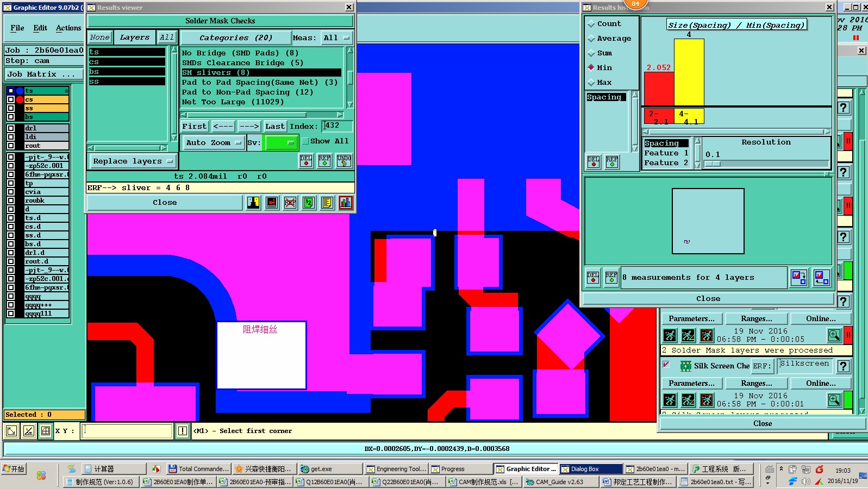Click red-framed runner icon in Solder Mask row
The image size is (868, 489).
click(707, 335)
